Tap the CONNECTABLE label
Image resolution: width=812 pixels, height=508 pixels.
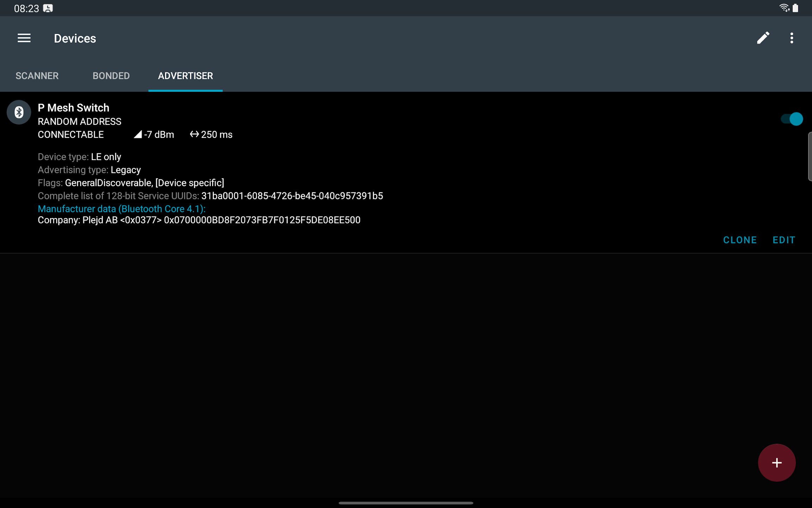70,135
